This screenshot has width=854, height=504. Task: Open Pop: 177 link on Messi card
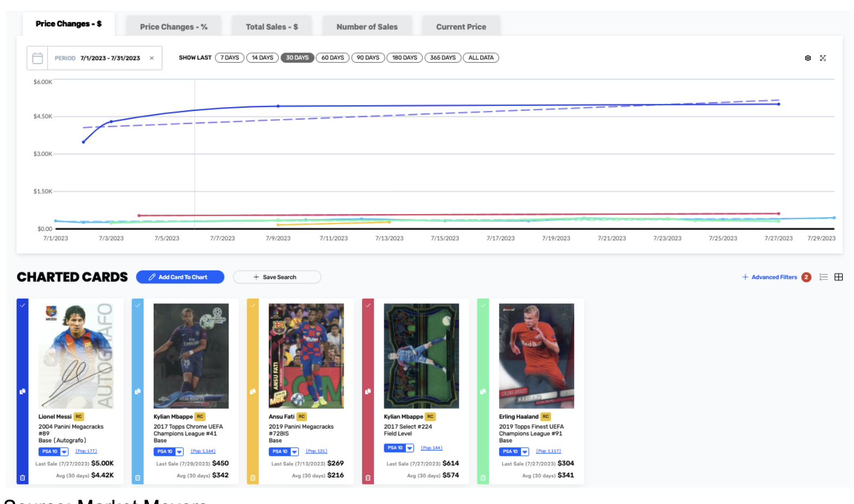tap(86, 451)
